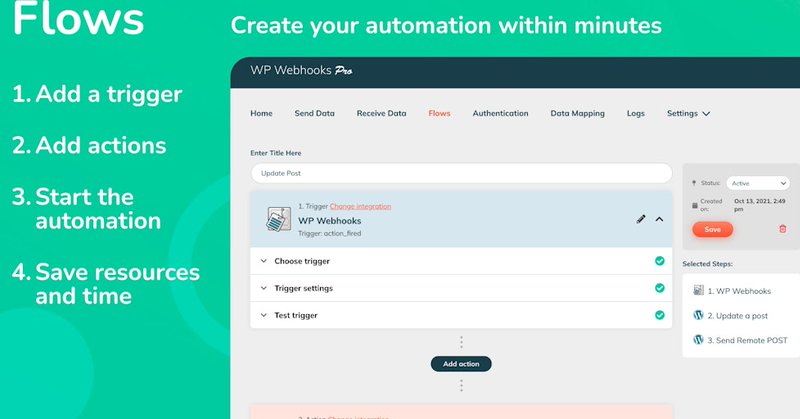Click WordPress icon beside Update a post
This screenshot has height=419, width=800.
coord(698,315)
